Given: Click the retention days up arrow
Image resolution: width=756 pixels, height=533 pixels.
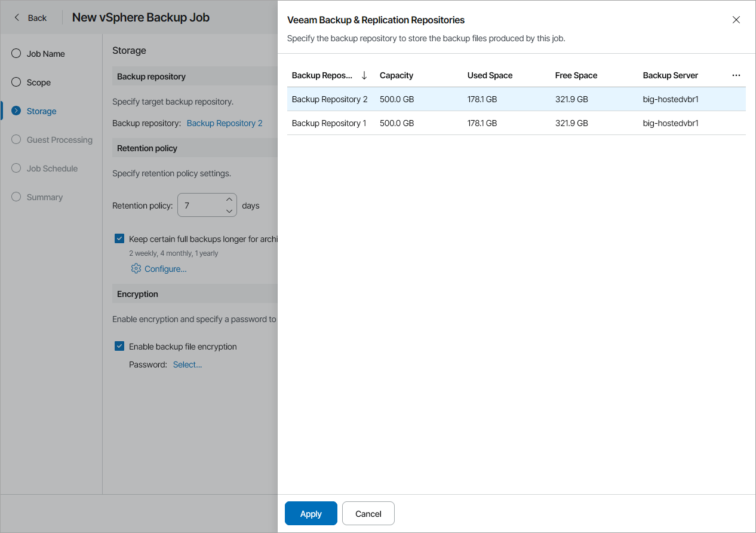Looking at the screenshot, I should 229,199.
